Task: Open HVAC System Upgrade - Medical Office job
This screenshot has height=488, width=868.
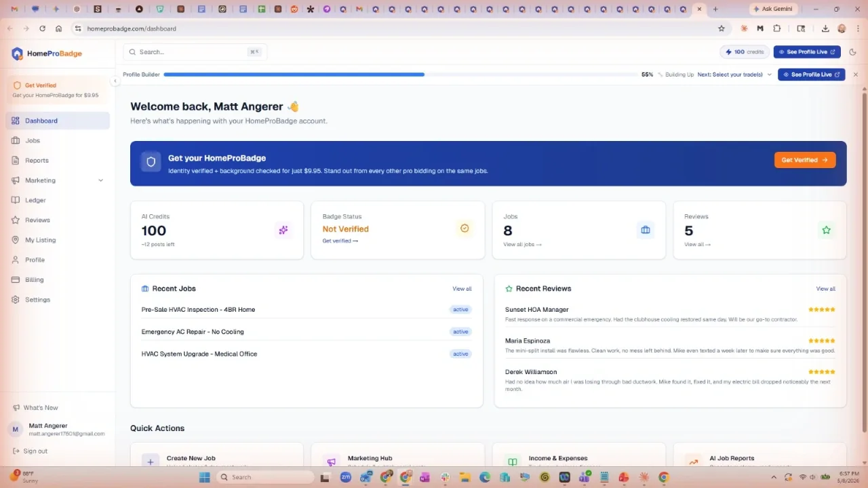Action: tap(307, 354)
